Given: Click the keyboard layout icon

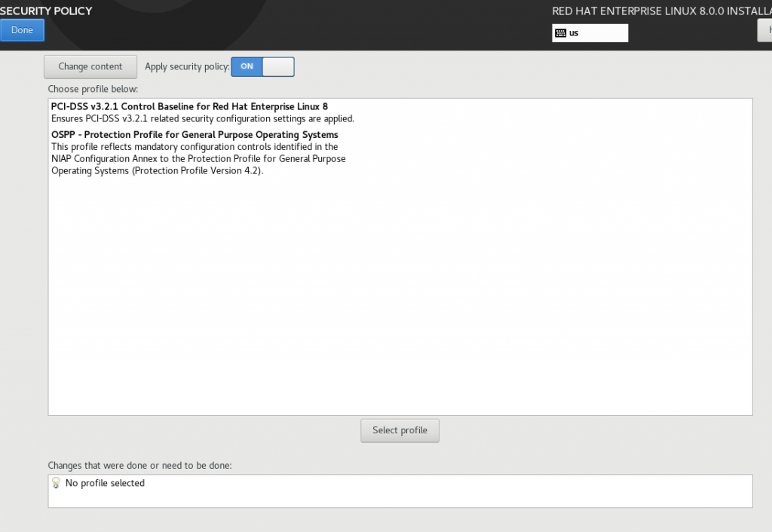Looking at the screenshot, I should (560, 33).
